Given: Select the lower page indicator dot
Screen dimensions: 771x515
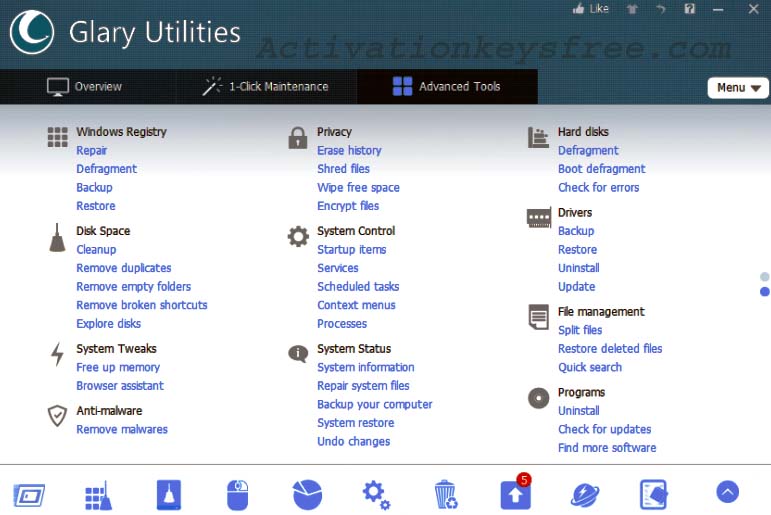Looking at the screenshot, I should tap(765, 292).
